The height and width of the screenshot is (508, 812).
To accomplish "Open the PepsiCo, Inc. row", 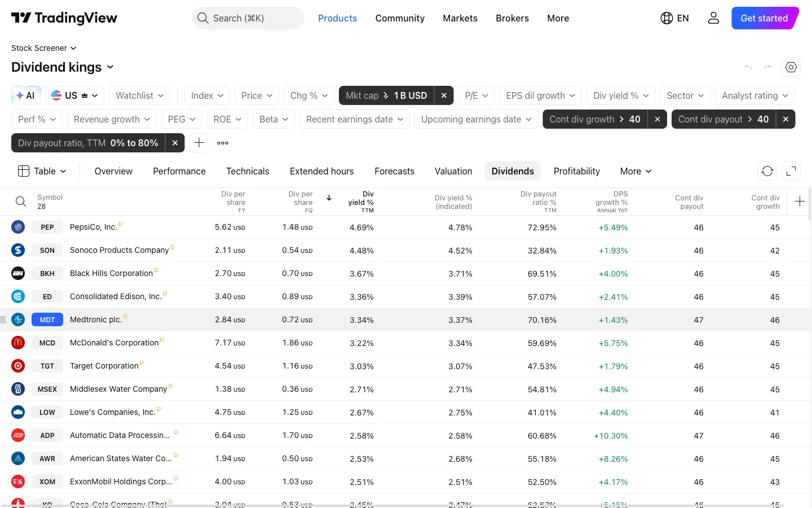I will 405,227.
